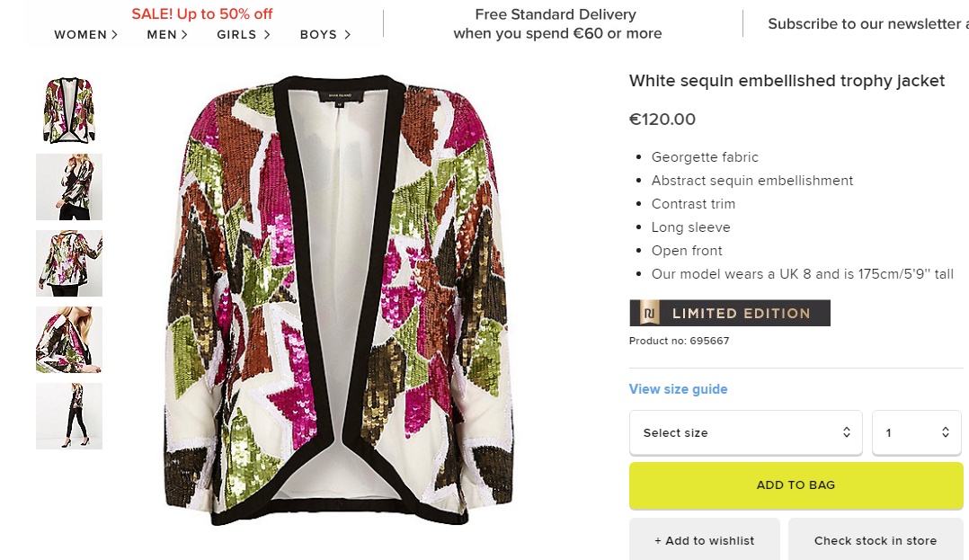This screenshot has height=560, width=969.
Task: Select fifth full-length model thumbnail
Action: coord(69,416)
